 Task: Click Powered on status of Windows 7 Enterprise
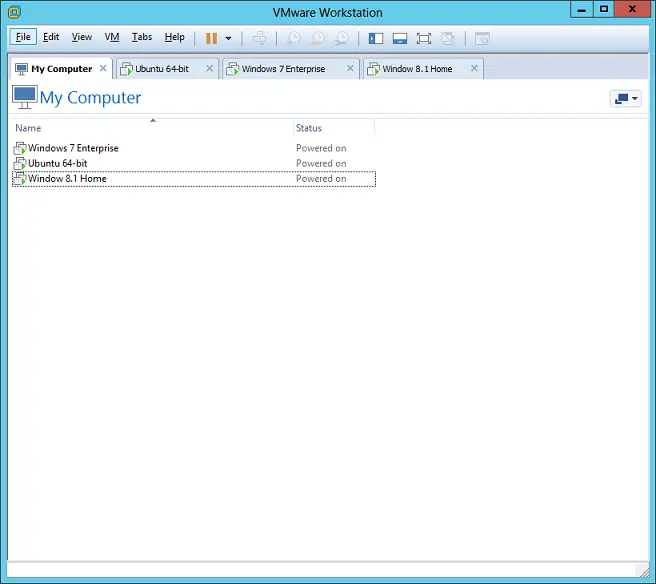pyautogui.click(x=321, y=148)
